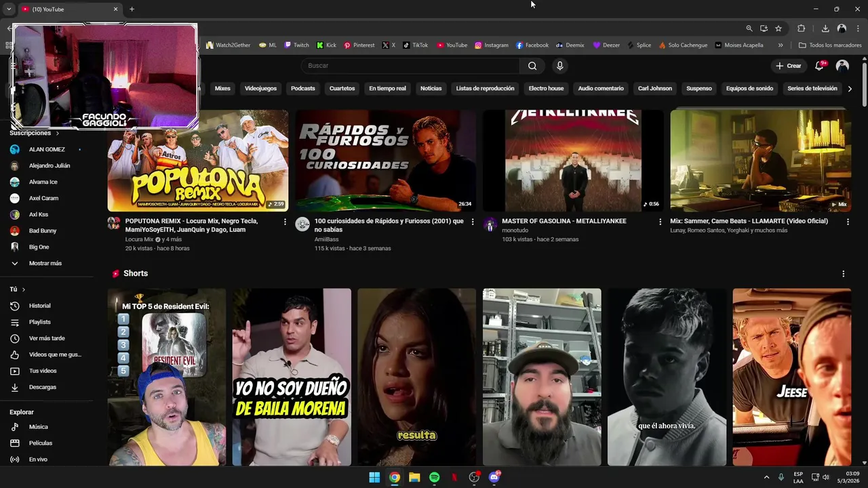
Task: Open Chrome downloads icon
Action: [825, 28]
